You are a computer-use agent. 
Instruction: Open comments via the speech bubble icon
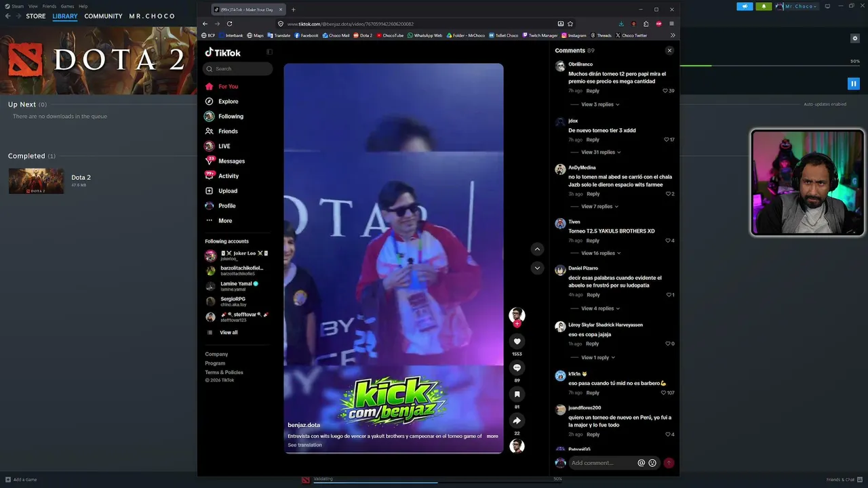[x=517, y=367]
